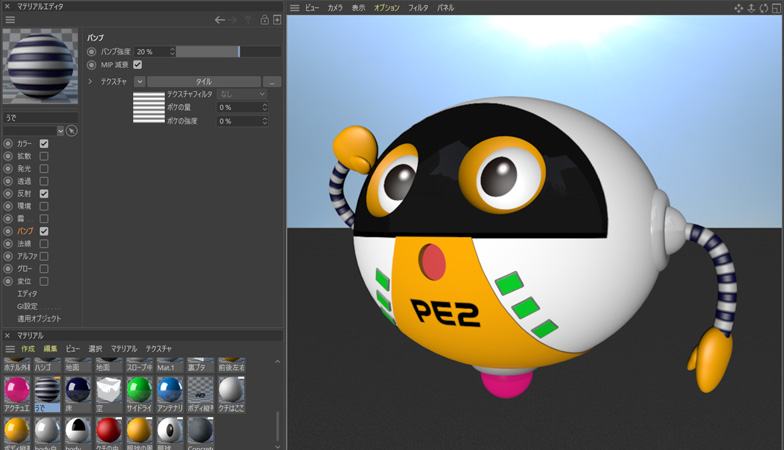Select the green サイドライ material thumbnail
784x450 pixels.
click(x=139, y=391)
